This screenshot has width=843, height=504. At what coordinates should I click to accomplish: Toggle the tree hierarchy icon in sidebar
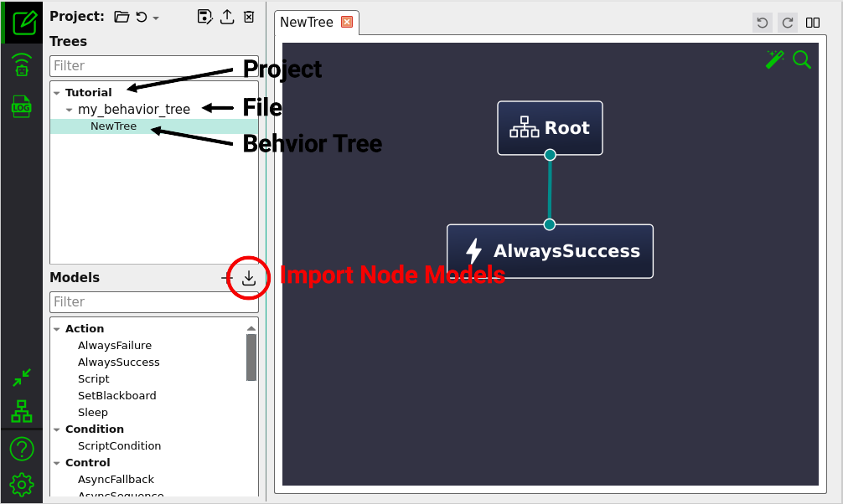coord(22,411)
